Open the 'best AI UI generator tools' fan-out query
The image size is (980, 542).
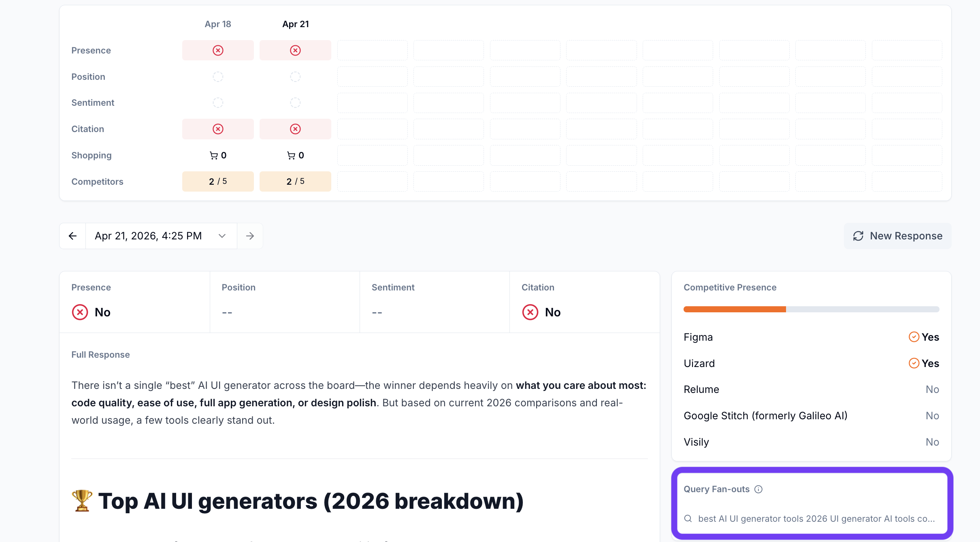tap(816, 519)
